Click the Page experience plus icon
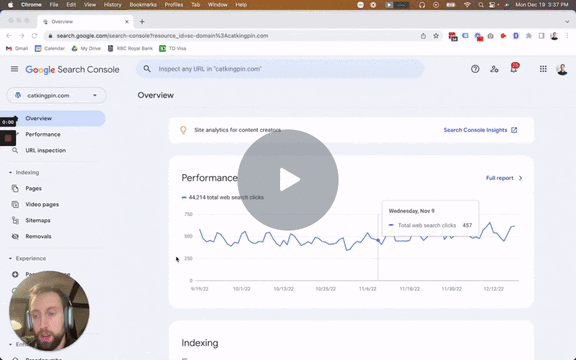 tap(15, 274)
